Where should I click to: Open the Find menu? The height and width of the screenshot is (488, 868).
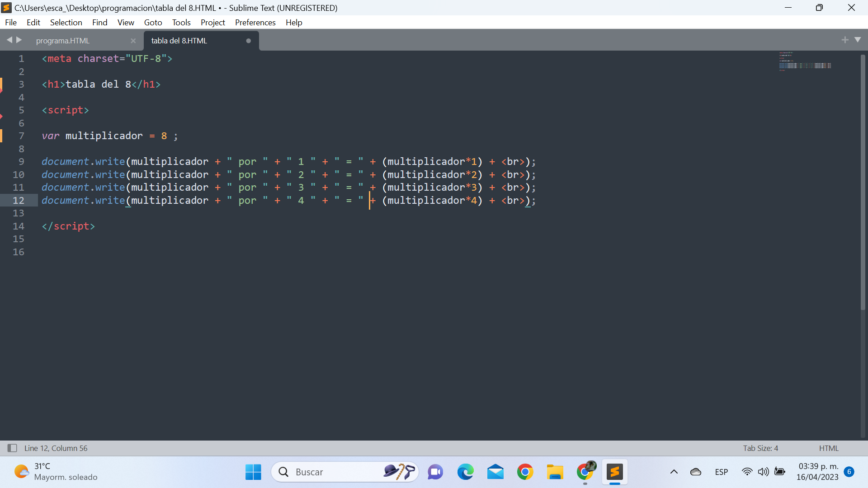tap(99, 23)
